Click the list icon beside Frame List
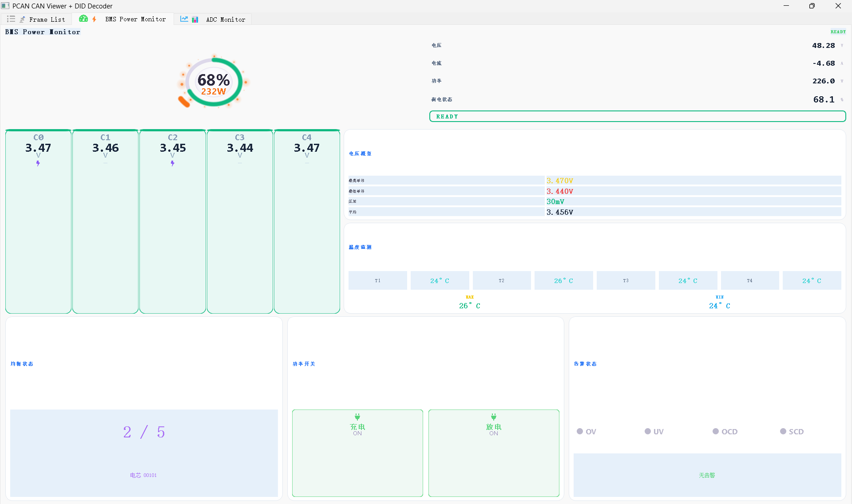 11,19
